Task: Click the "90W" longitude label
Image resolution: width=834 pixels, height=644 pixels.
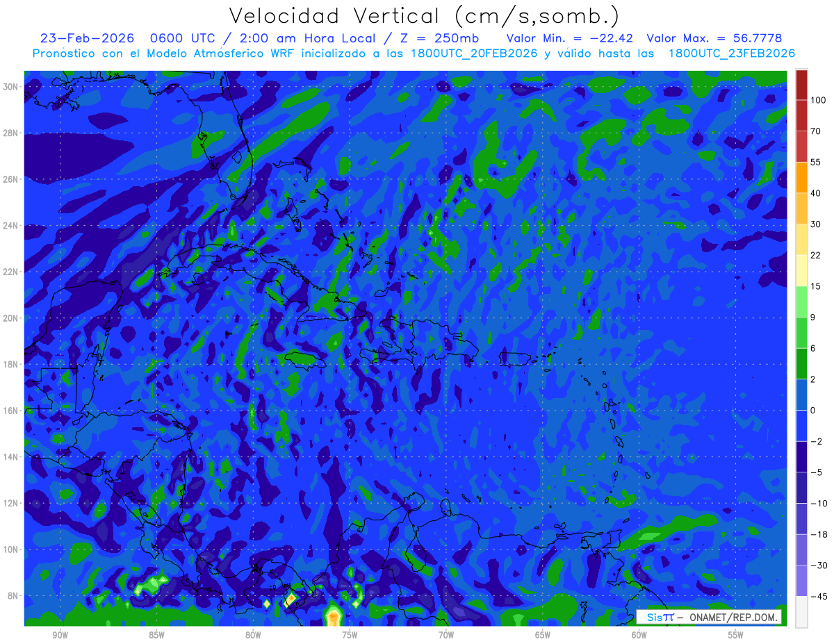Action: coord(60,635)
